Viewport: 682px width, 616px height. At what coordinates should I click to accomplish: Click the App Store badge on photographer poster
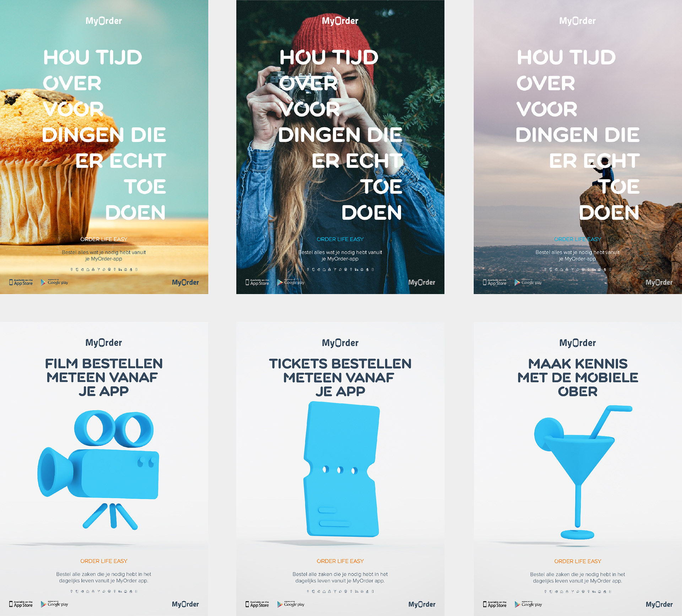tap(258, 282)
